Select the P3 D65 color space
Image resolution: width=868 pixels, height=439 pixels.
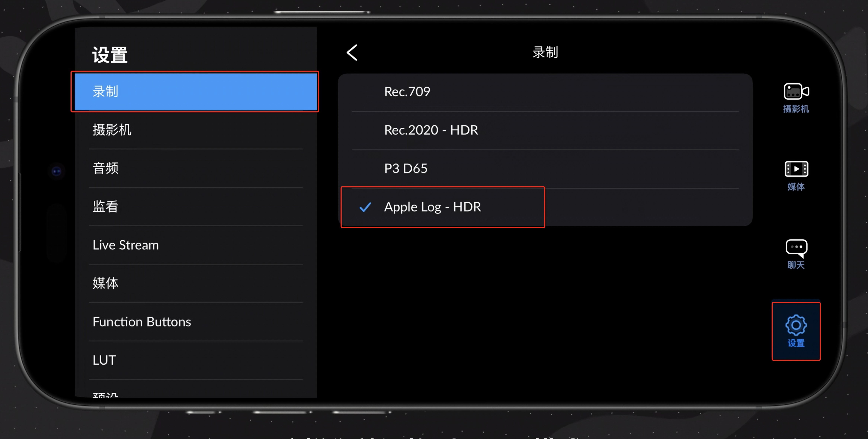coord(406,169)
